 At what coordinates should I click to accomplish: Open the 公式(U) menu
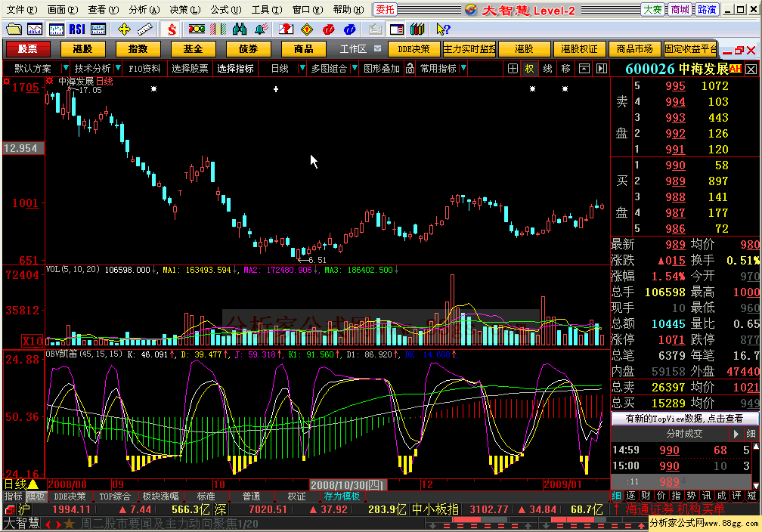226,10
